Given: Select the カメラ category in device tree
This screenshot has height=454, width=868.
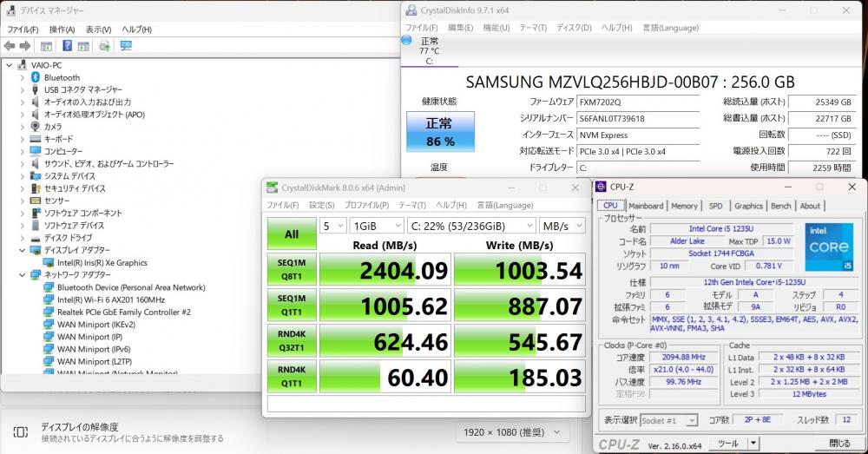Looking at the screenshot, I should click(x=53, y=127).
